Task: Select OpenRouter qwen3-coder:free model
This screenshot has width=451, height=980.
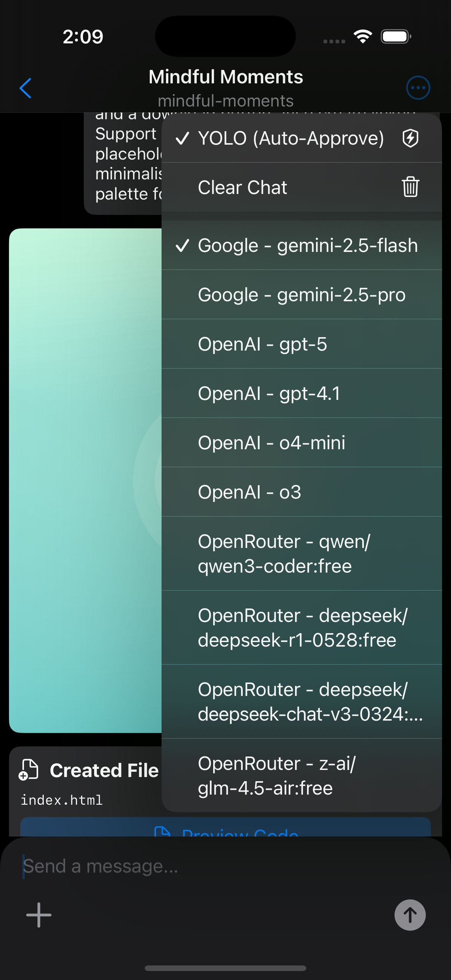Action: coord(284,553)
